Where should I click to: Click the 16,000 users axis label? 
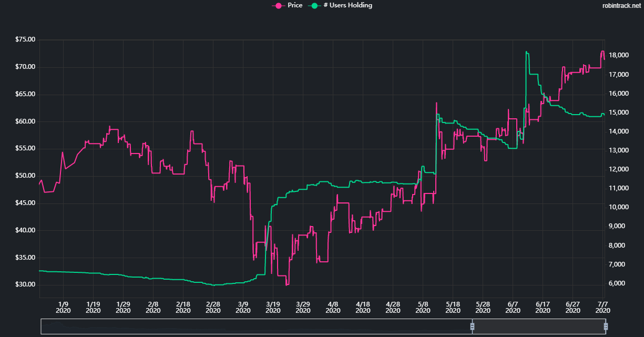(x=619, y=94)
